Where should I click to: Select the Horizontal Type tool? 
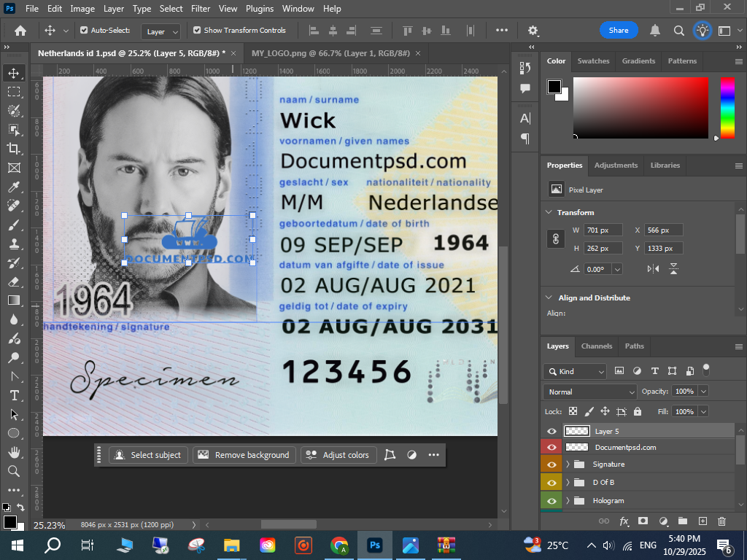pos(13,395)
